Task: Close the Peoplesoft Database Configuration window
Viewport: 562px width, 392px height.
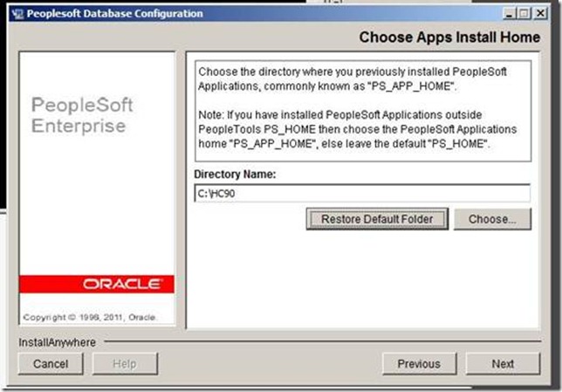Action: pos(540,14)
